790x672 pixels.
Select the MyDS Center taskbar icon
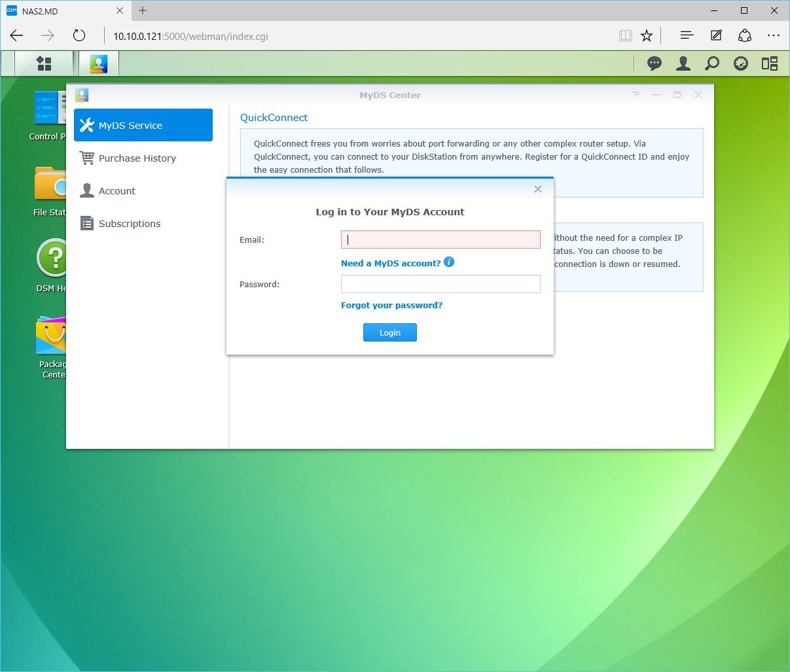[x=99, y=63]
